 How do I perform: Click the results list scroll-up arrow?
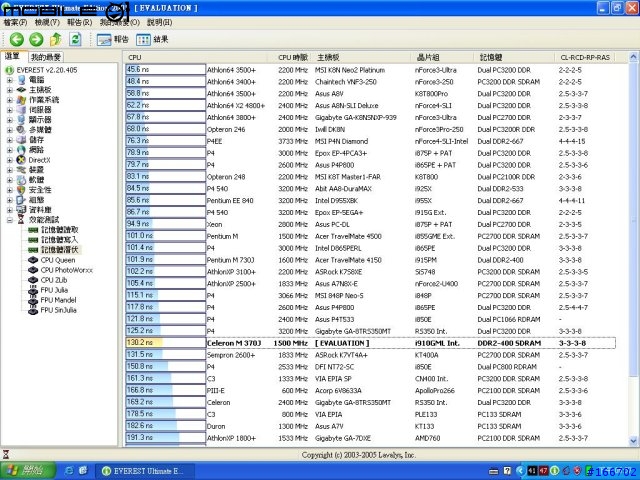633,57
